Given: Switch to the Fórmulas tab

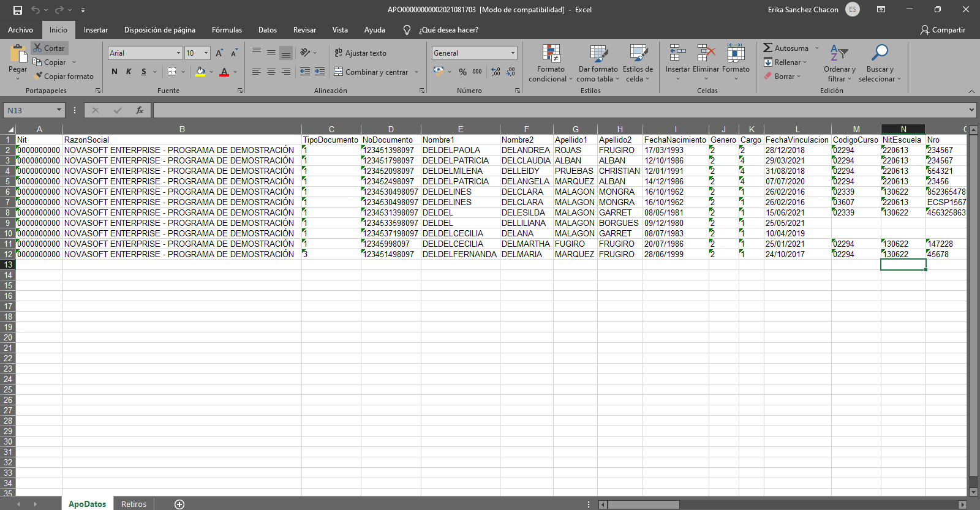Looking at the screenshot, I should click(227, 30).
